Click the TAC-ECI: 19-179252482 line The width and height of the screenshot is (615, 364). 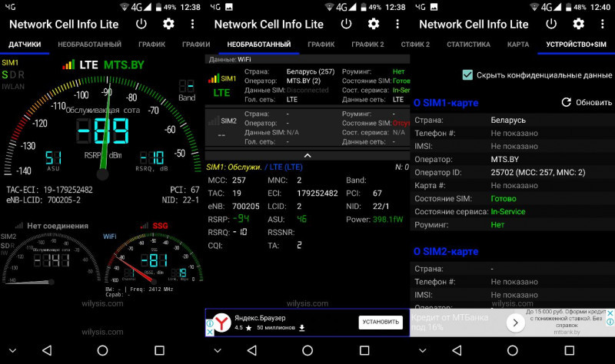[x=49, y=190]
